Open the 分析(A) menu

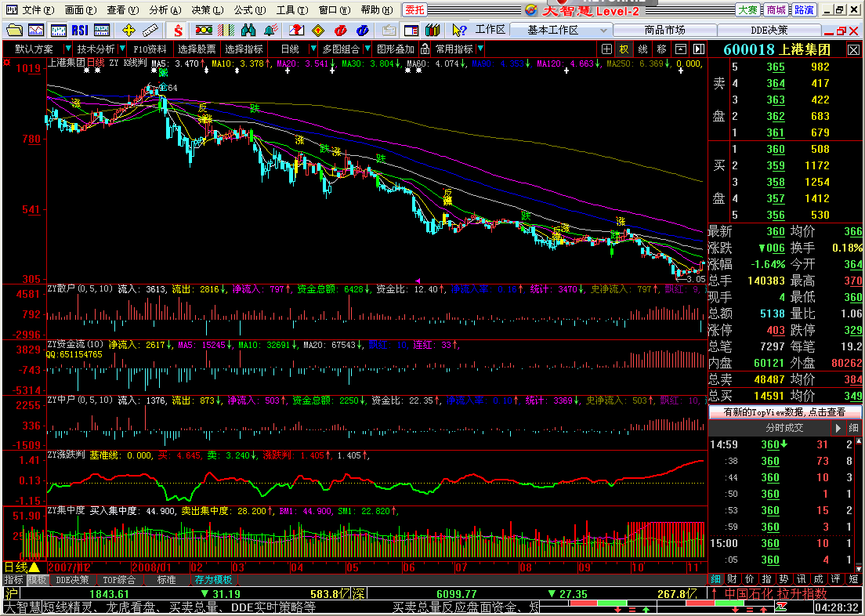(165, 10)
